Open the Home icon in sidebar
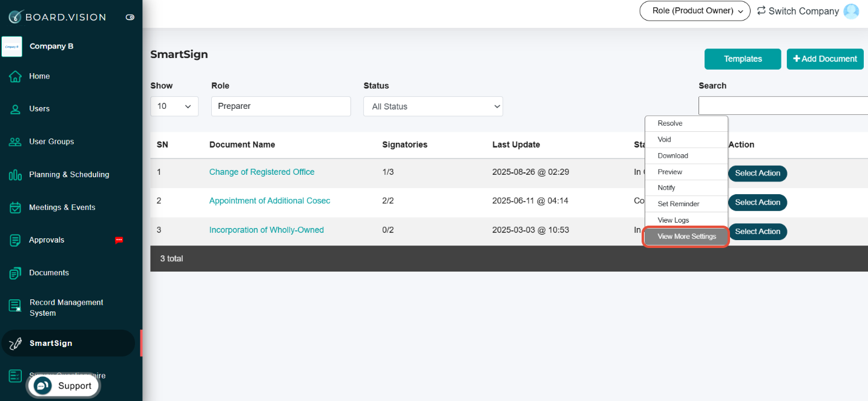The height and width of the screenshot is (401, 868). (x=15, y=77)
